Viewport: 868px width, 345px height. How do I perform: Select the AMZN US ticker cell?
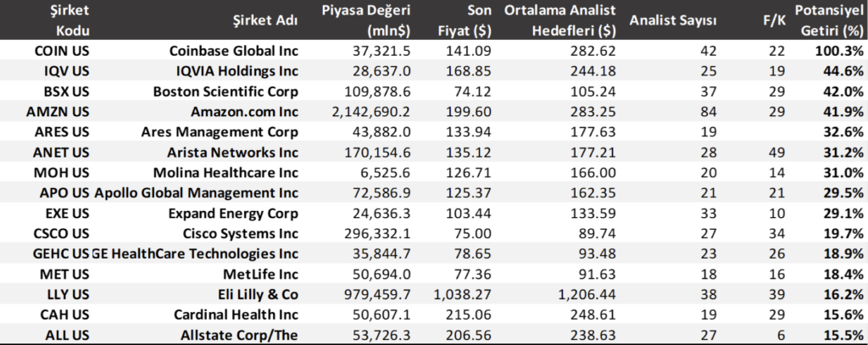[x=50, y=112]
